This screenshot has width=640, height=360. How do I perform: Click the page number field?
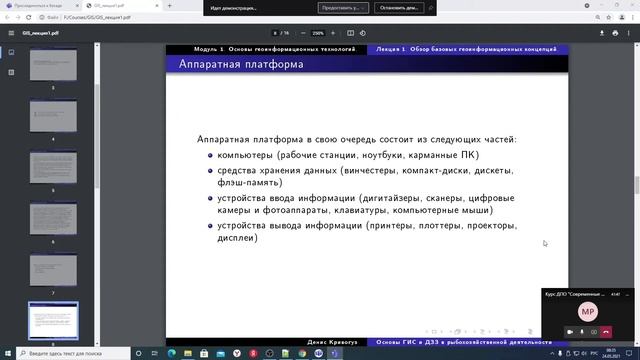(275, 33)
